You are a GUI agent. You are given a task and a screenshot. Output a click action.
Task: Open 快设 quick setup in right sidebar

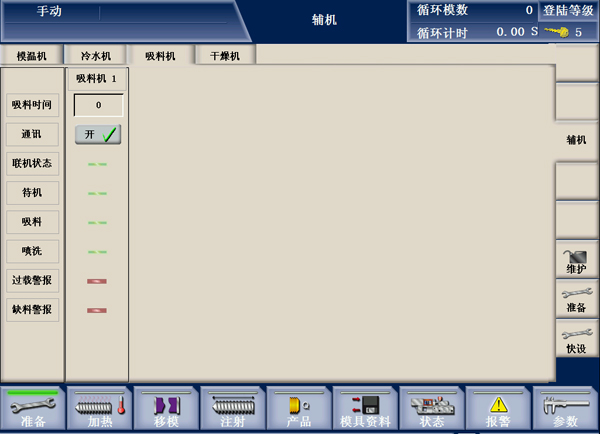point(577,340)
